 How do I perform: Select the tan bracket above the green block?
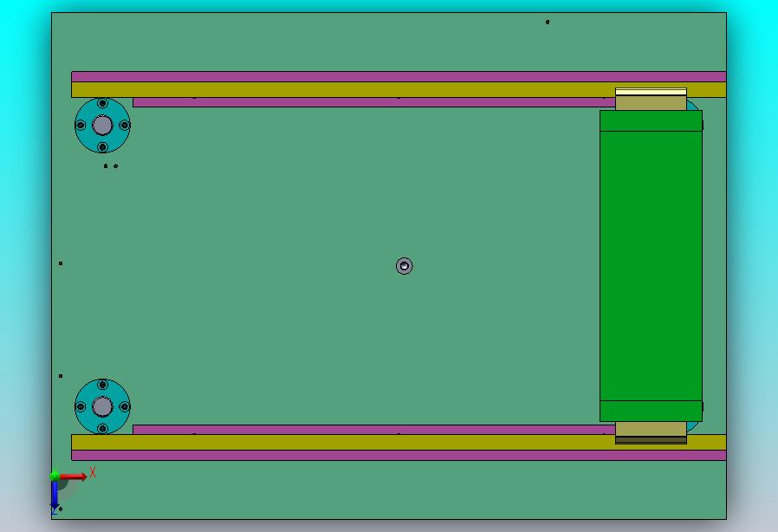click(651, 103)
